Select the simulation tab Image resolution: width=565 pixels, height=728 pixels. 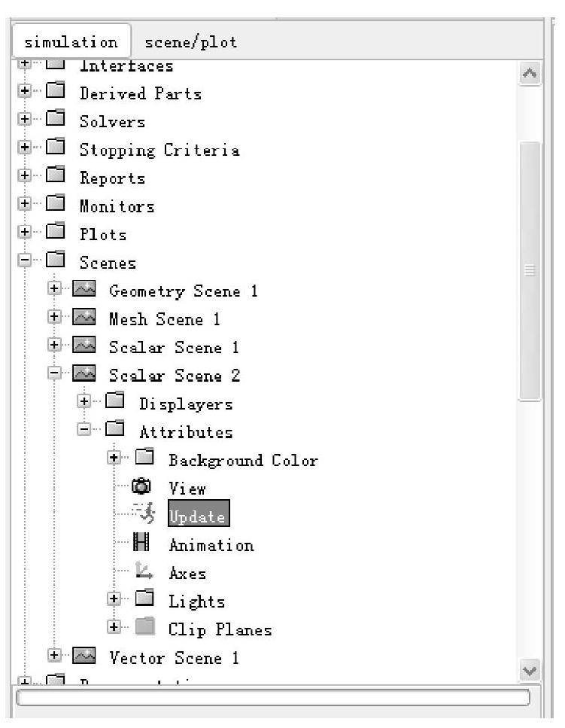(71, 42)
